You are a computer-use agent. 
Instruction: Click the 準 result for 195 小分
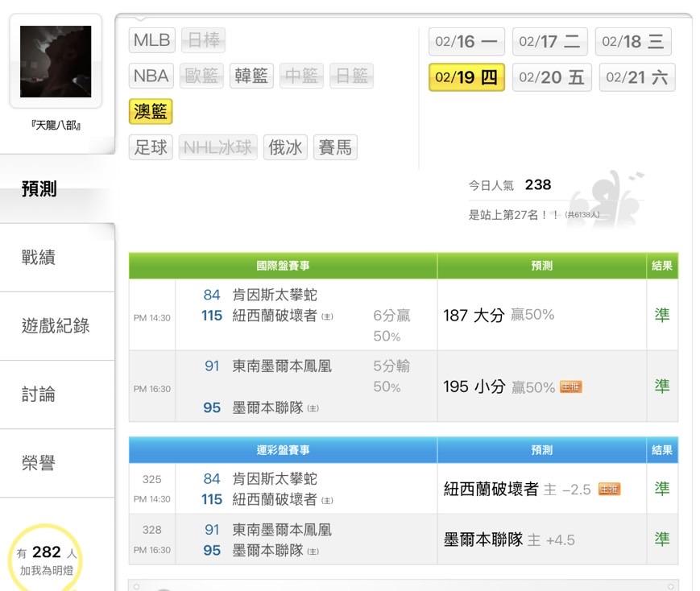click(x=662, y=386)
